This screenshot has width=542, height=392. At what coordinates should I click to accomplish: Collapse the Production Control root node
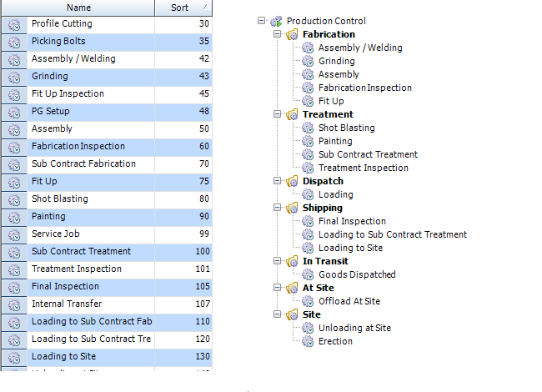tap(262, 21)
